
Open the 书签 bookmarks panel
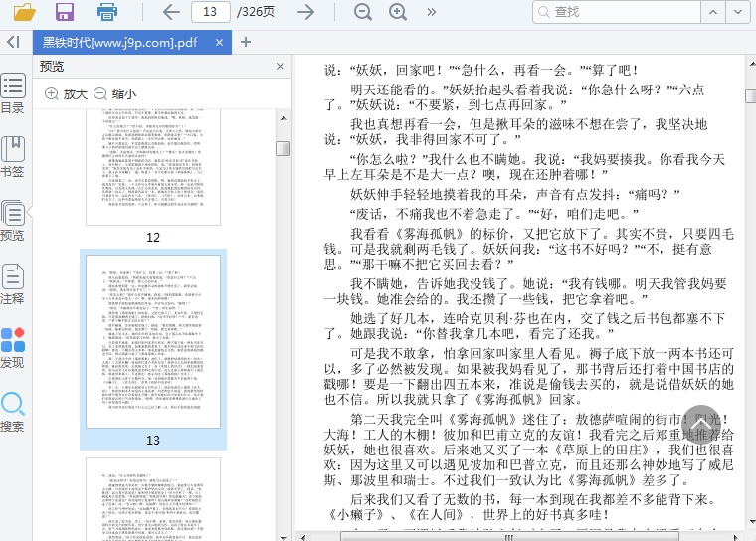pyautogui.click(x=13, y=157)
